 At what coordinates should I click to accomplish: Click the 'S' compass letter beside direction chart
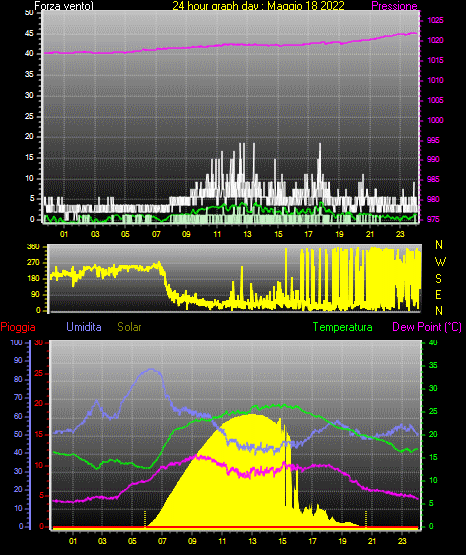[438, 279]
